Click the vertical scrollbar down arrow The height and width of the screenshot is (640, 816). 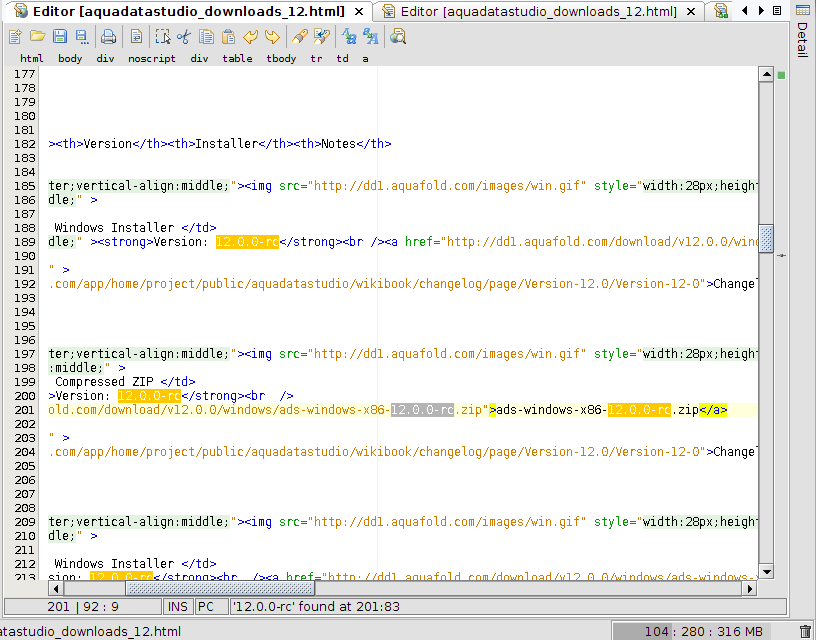tap(766, 571)
